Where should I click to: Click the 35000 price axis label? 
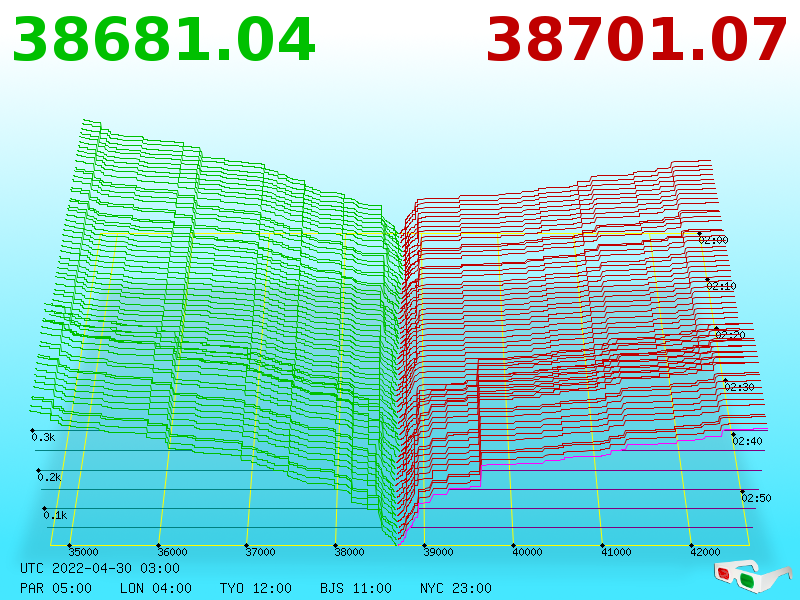[84, 552]
